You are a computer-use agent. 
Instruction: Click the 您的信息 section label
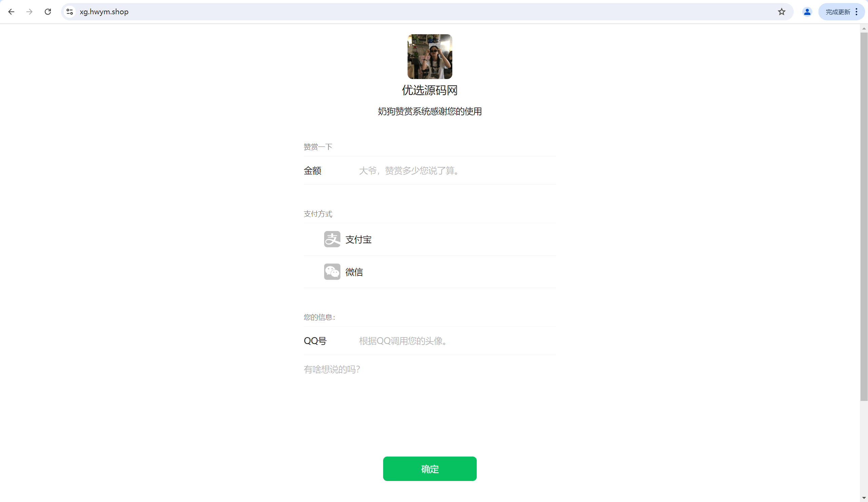[319, 317]
